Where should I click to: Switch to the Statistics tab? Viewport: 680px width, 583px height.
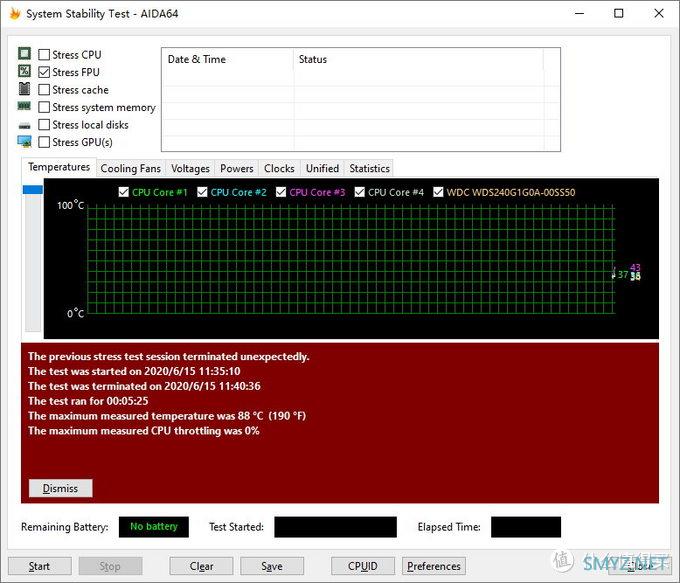click(x=369, y=168)
